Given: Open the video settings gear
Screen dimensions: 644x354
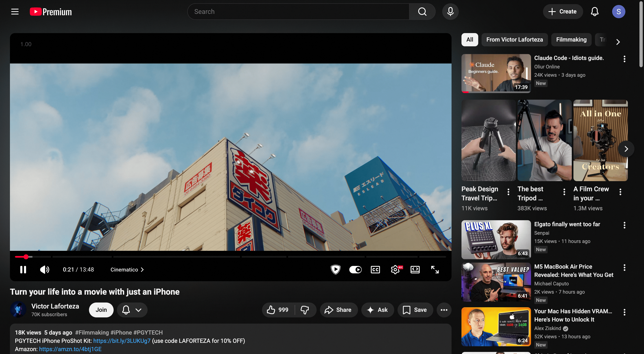Looking at the screenshot, I should click(395, 270).
